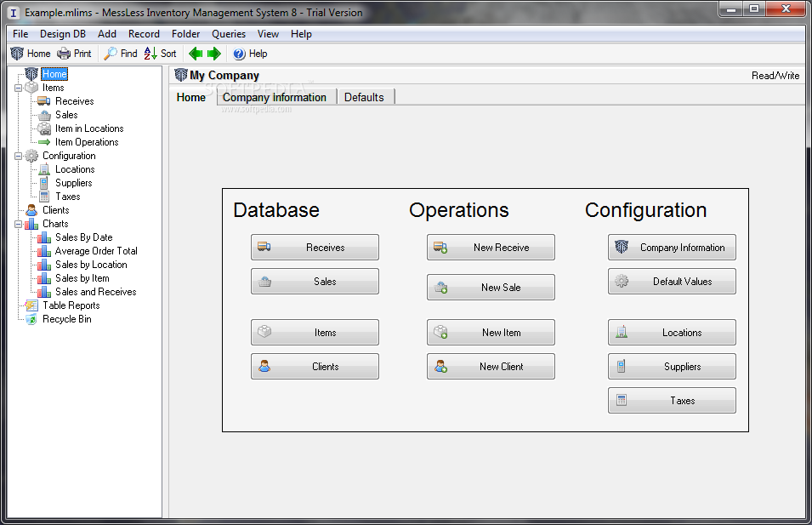Click the Locations building icon in tree

point(44,169)
